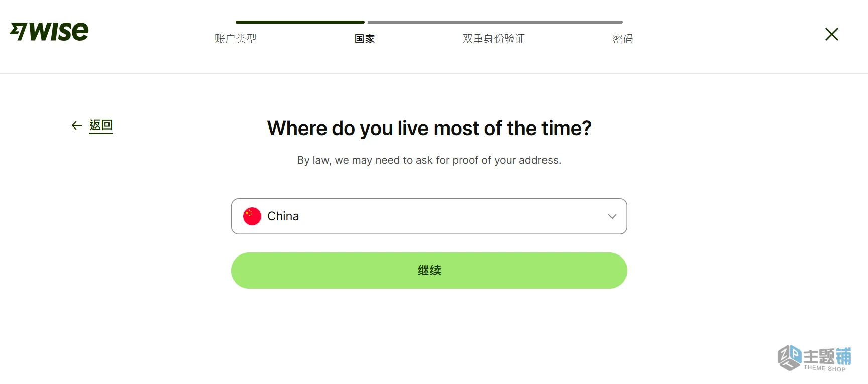The height and width of the screenshot is (384, 868).
Task: Click the back arrow icon beside 返回
Action: pyautogui.click(x=76, y=125)
